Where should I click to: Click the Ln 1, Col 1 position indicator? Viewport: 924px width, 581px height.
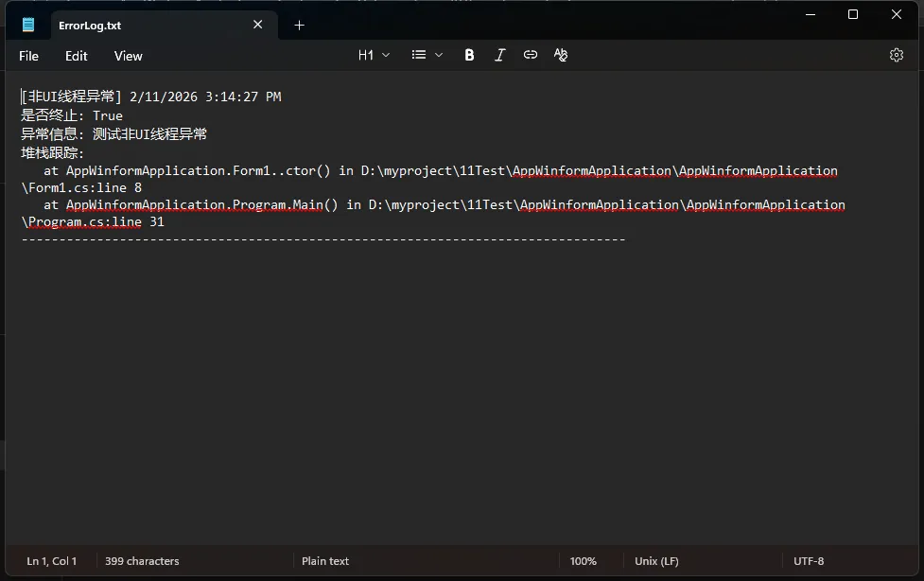[x=52, y=561]
